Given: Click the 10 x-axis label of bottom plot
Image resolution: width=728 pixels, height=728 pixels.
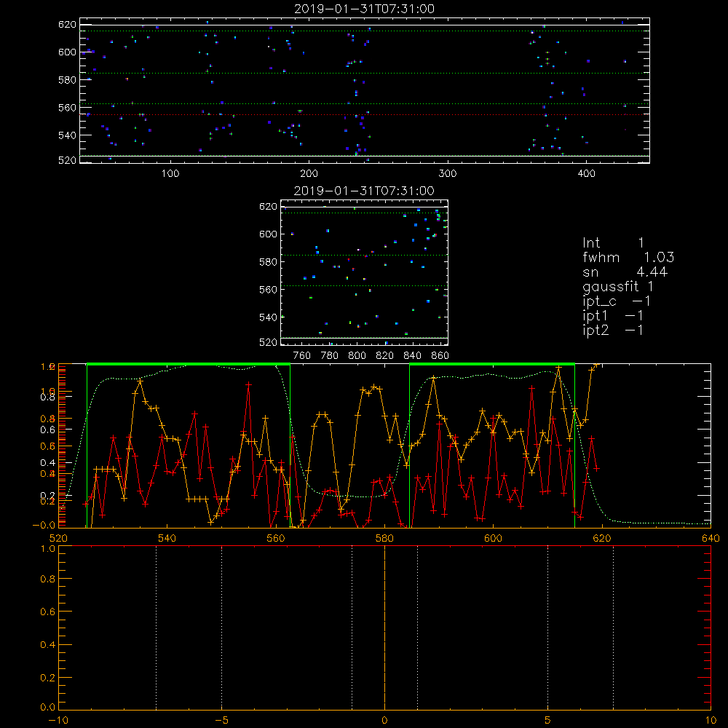Looking at the screenshot, I should [x=711, y=720].
